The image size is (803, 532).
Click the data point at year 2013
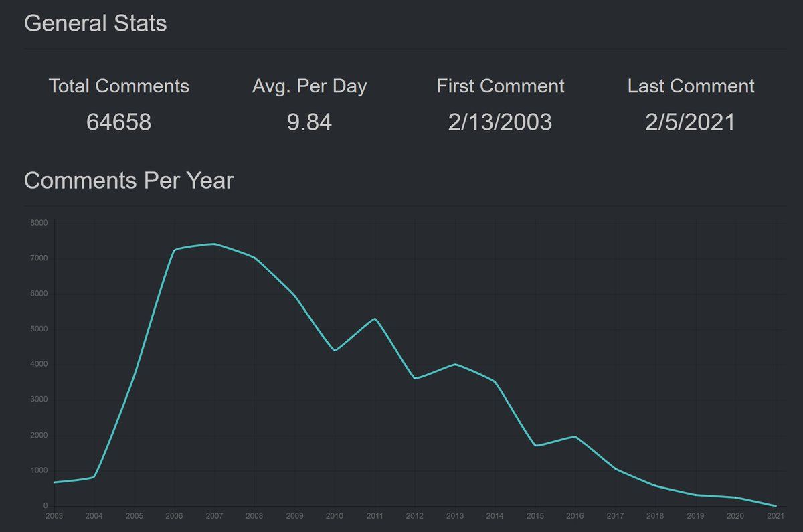point(455,364)
